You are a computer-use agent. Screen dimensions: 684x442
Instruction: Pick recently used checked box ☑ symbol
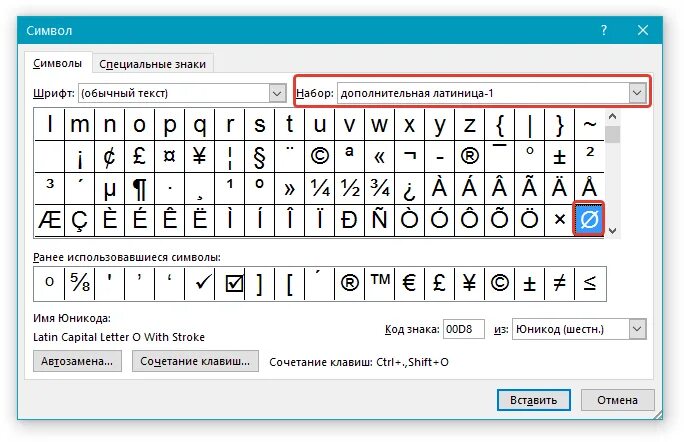pos(230,284)
